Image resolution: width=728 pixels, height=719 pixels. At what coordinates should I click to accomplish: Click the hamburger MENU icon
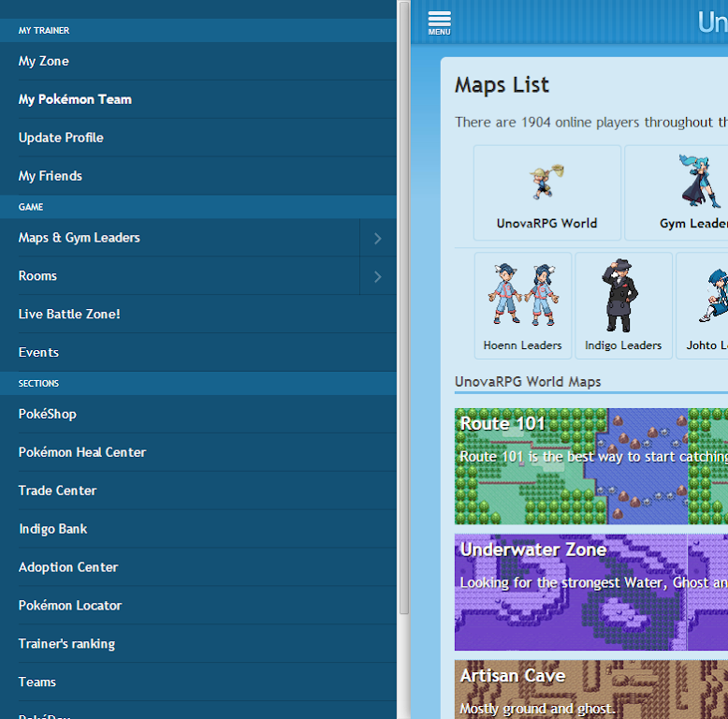pyautogui.click(x=439, y=22)
